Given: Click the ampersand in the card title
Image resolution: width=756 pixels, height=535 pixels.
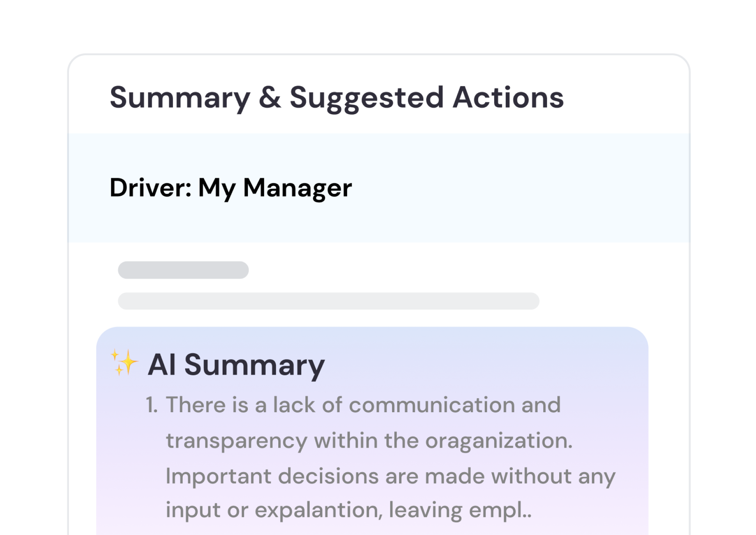Looking at the screenshot, I should click(x=269, y=97).
